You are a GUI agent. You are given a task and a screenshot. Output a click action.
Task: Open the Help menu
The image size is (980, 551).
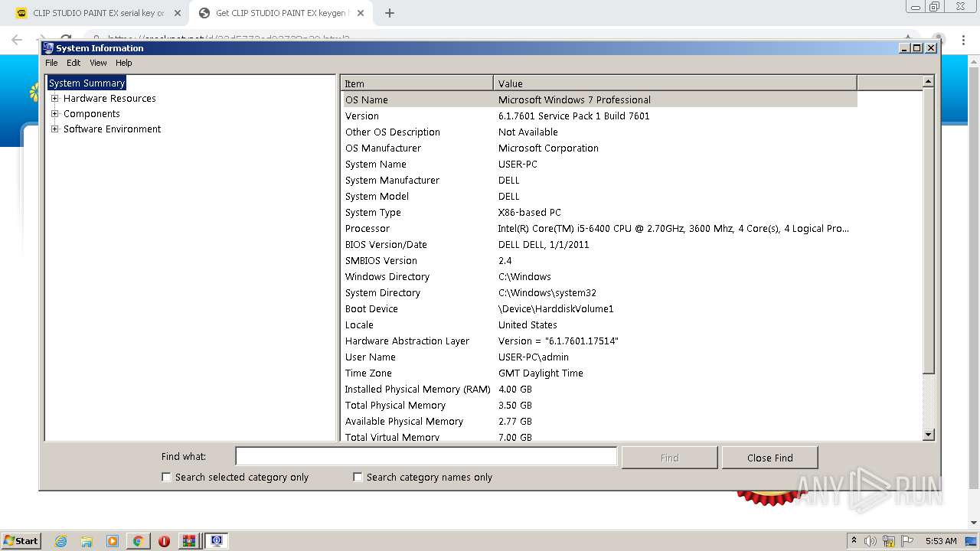pyautogui.click(x=124, y=63)
